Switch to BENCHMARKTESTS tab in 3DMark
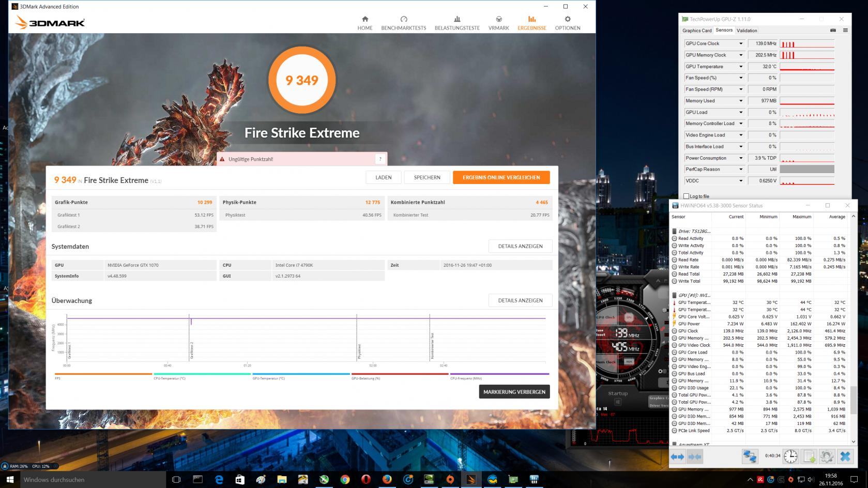 (403, 23)
